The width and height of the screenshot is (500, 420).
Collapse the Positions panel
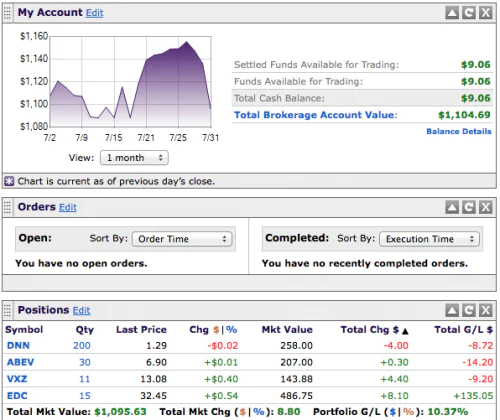click(452, 310)
